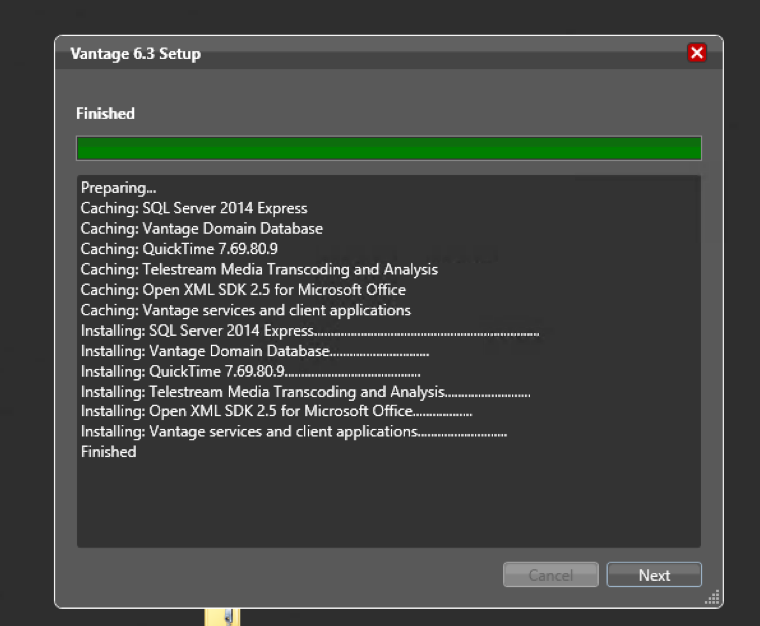Select 'Installing: QuickTime 7.69.80.9' log line
This screenshot has height=626, width=760.
pyautogui.click(x=251, y=371)
